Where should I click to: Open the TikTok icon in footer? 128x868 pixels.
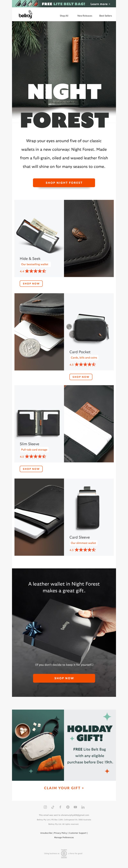(x=53, y=807)
